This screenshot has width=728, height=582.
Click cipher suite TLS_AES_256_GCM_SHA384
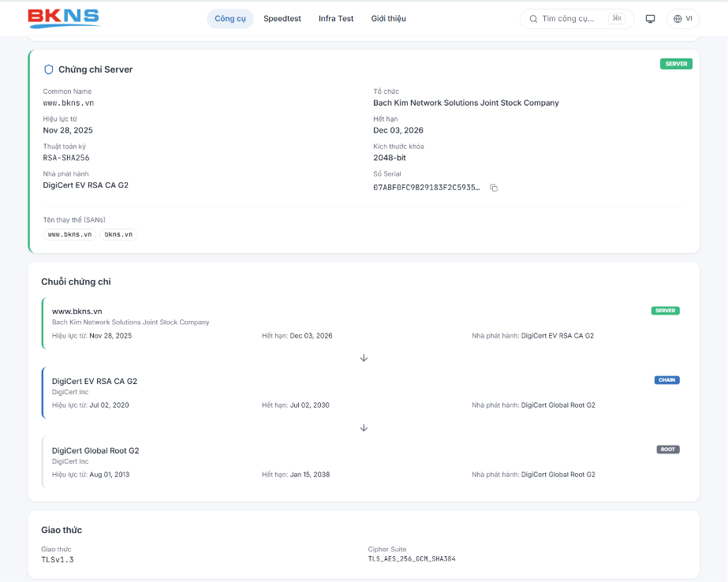pos(412,559)
